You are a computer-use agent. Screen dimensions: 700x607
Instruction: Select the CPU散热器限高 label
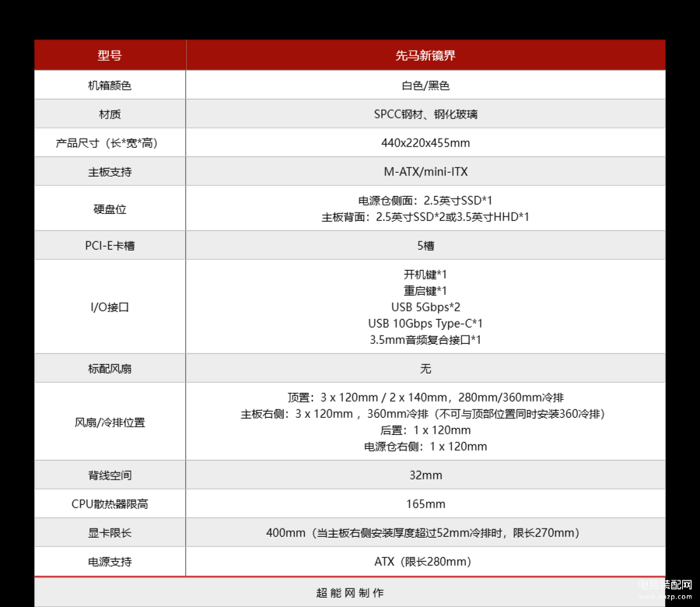(x=110, y=503)
